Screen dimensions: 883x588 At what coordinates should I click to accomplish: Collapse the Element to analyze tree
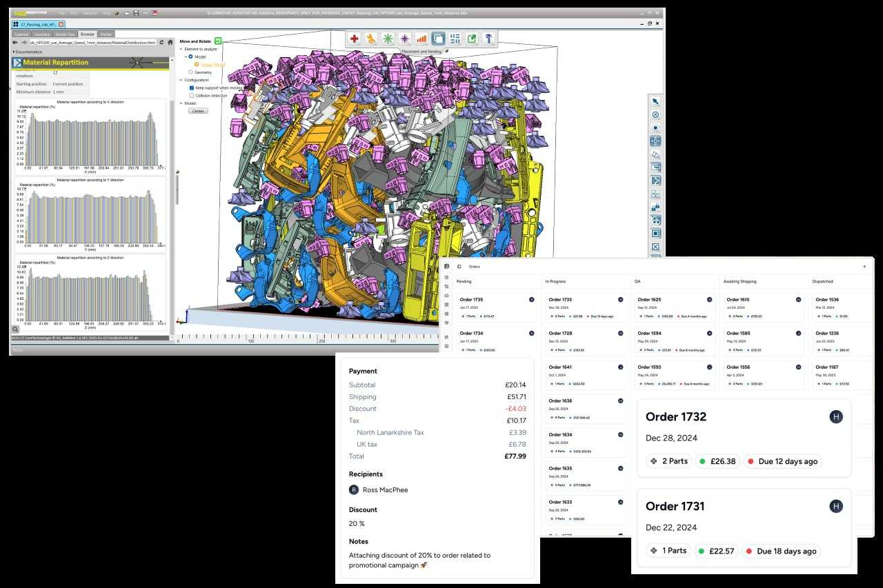coord(181,49)
